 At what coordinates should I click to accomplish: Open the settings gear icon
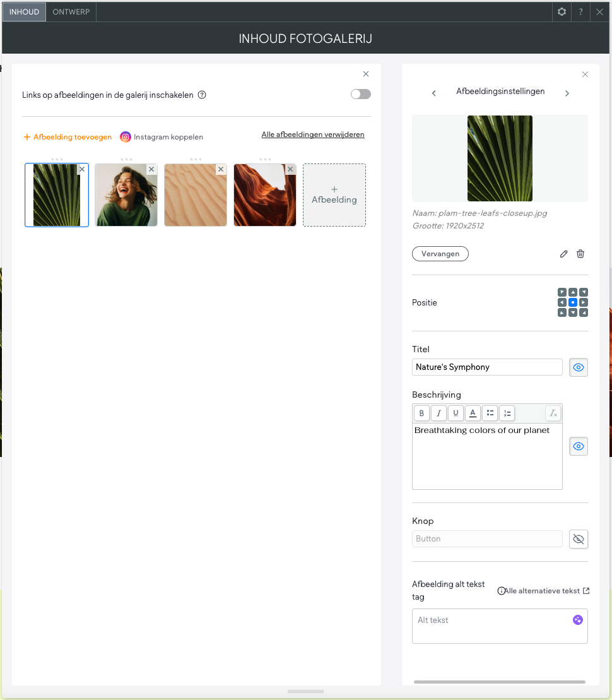(562, 12)
